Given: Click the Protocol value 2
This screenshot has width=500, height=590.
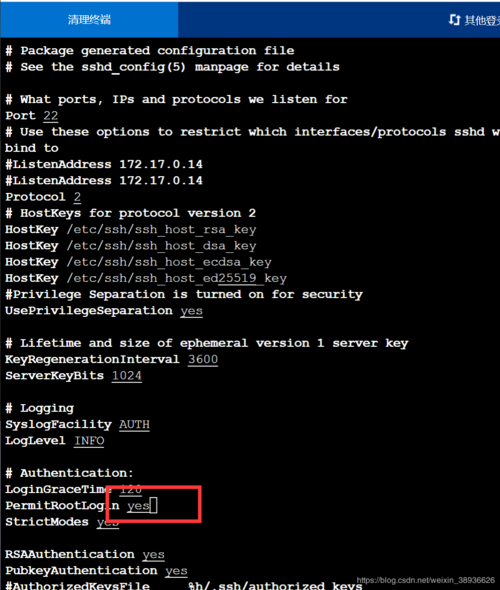Looking at the screenshot, I should point(77,197).
